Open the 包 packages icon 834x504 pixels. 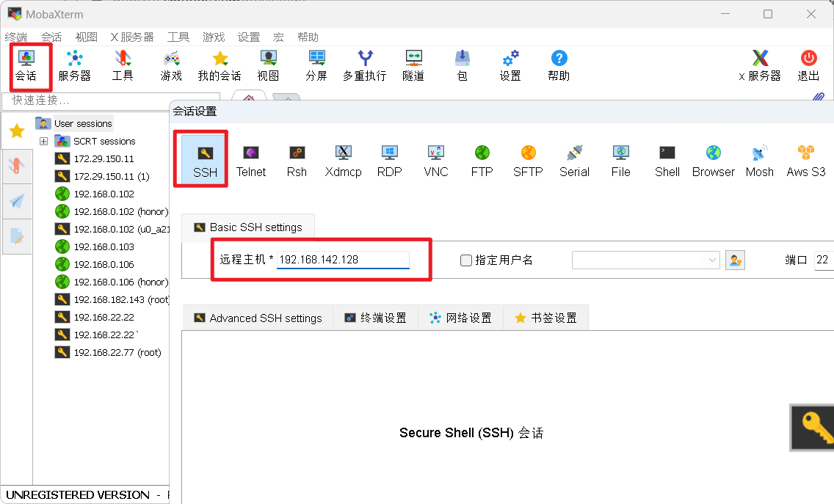coord(463,67)
